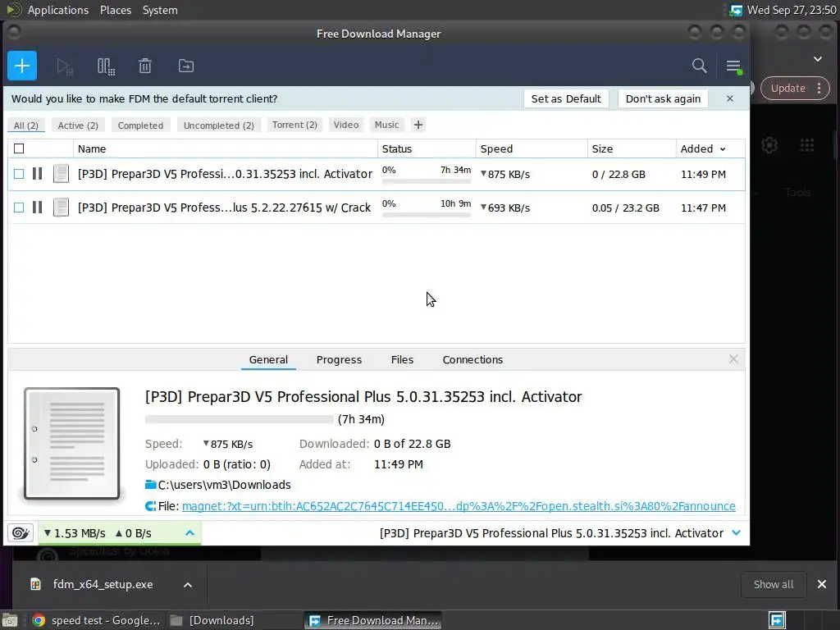Toggle snail mode icon in status bar

click(21, 533)
